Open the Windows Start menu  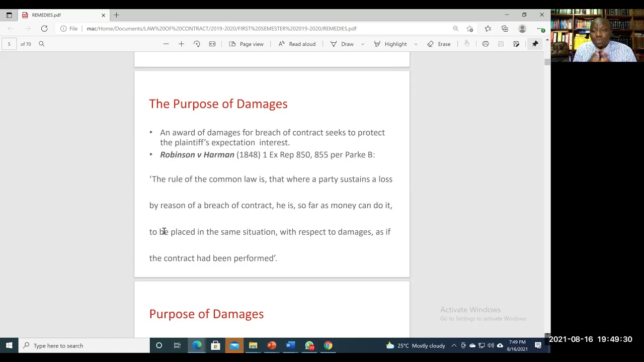pos(9,346)
